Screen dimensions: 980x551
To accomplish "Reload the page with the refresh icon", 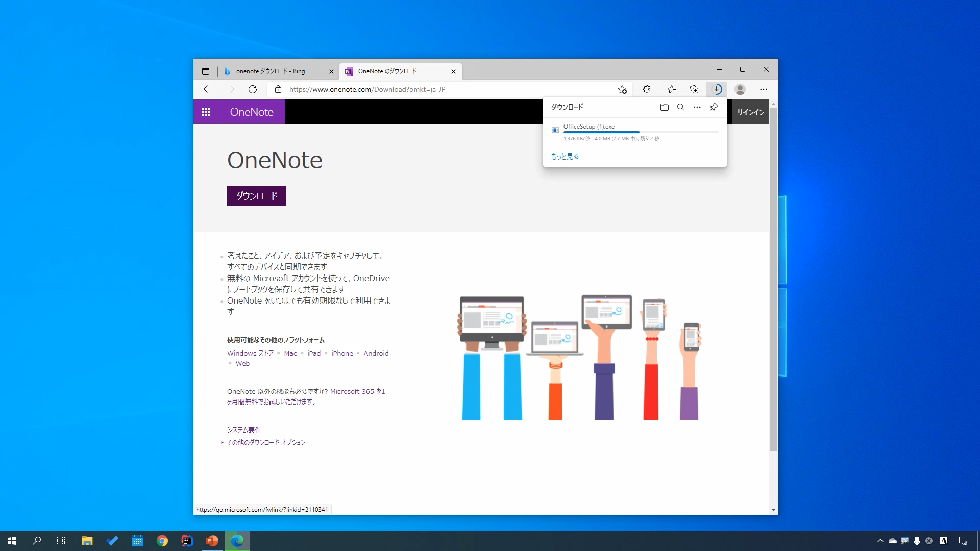I will (253, 89).
